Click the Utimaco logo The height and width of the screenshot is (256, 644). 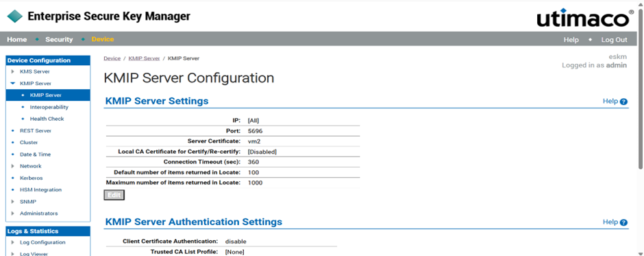click(x=585, y=17)
